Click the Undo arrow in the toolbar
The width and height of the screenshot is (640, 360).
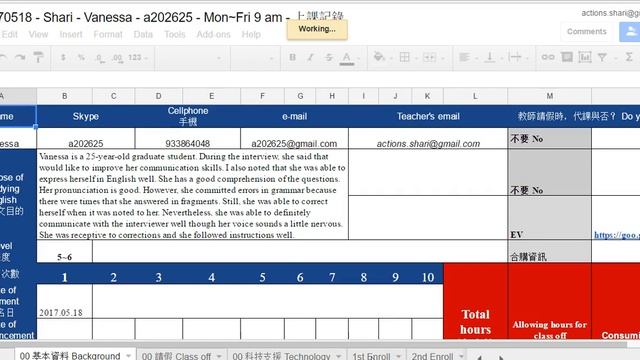coord(2,58)
